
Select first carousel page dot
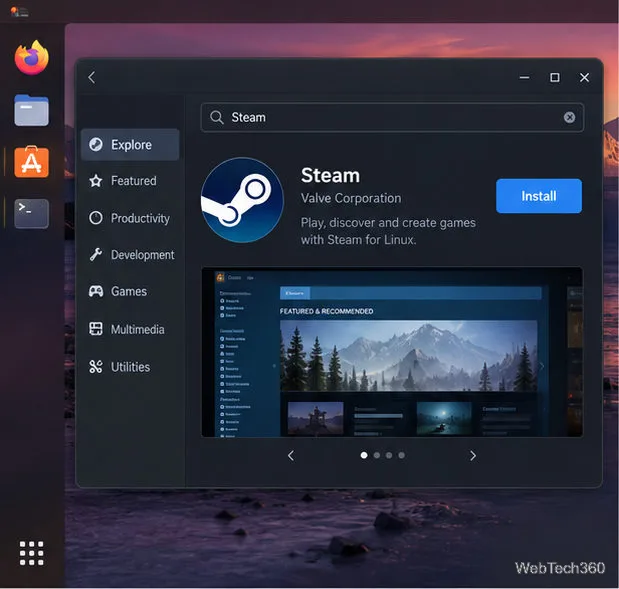(x=364, y=455)
